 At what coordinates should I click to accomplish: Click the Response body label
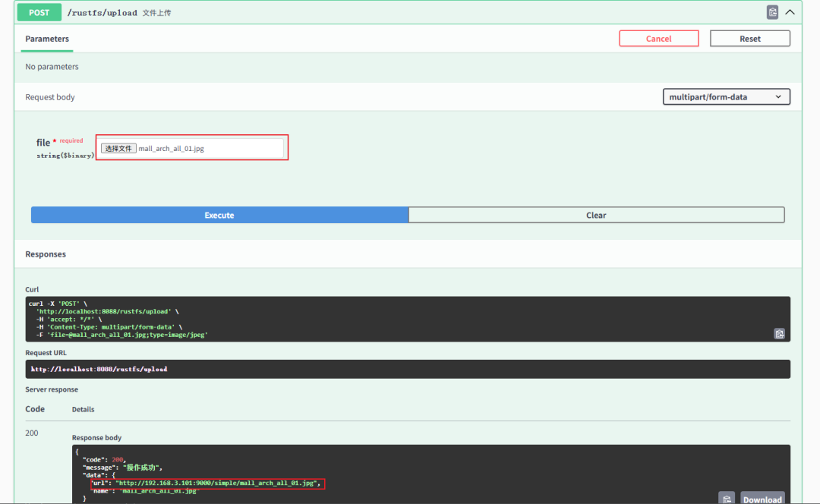pyautogui.click(x=96, y=438)
